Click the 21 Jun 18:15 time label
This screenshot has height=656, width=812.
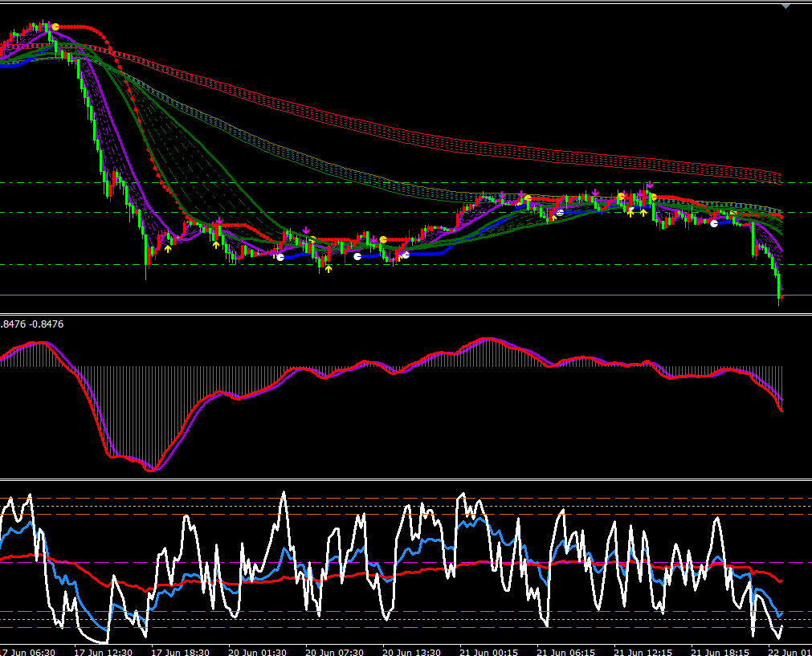720,652
